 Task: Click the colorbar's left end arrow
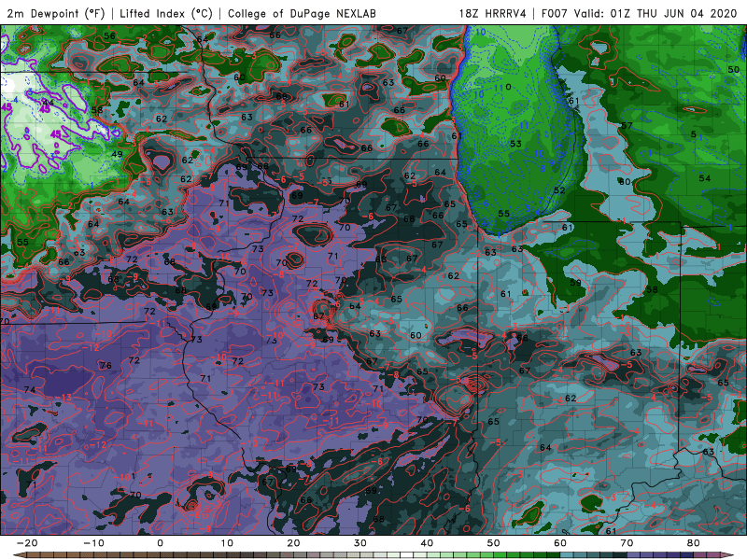[19, 555]
